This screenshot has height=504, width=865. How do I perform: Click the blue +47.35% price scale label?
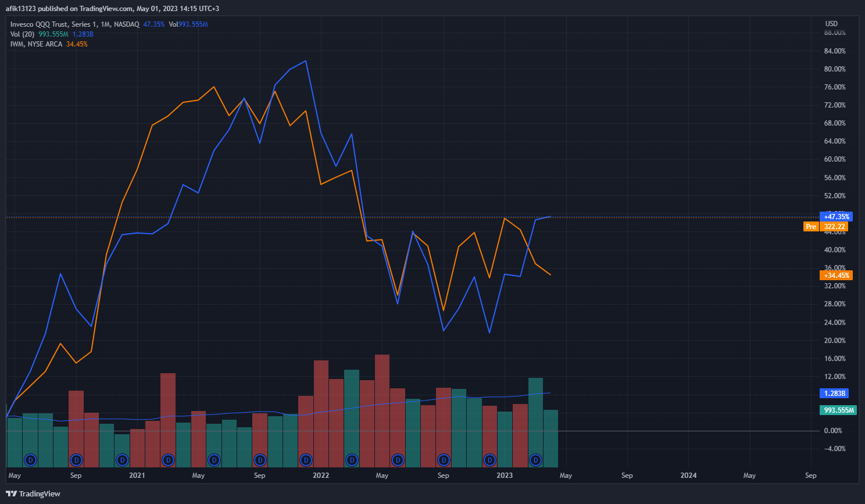pyautogui.click(x=836, y=217)
